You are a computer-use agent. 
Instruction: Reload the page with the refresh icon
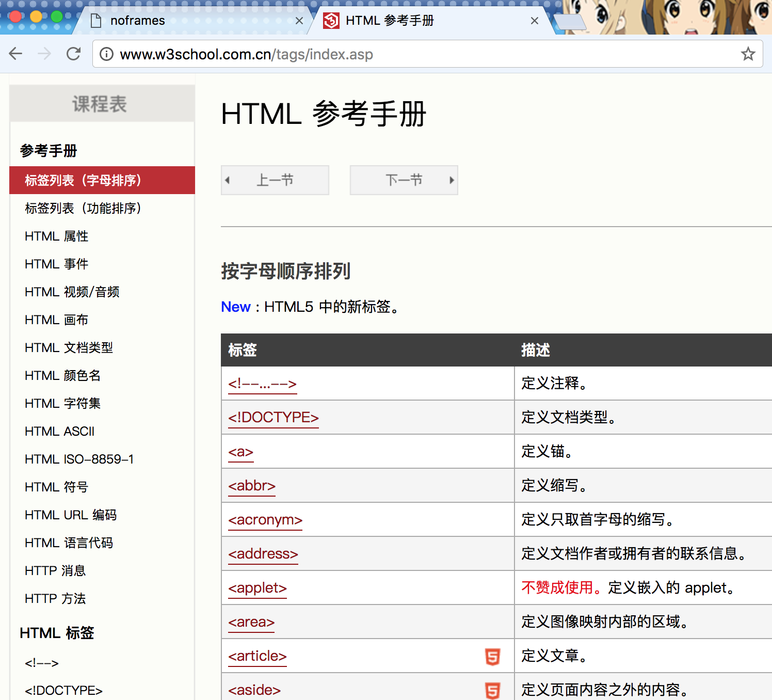click(74, 54)
